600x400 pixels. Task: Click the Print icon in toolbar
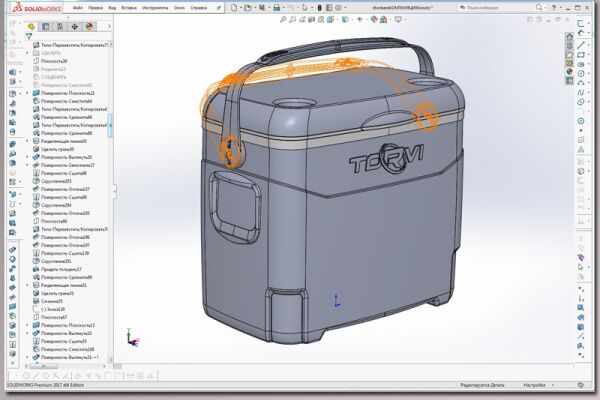277,7
